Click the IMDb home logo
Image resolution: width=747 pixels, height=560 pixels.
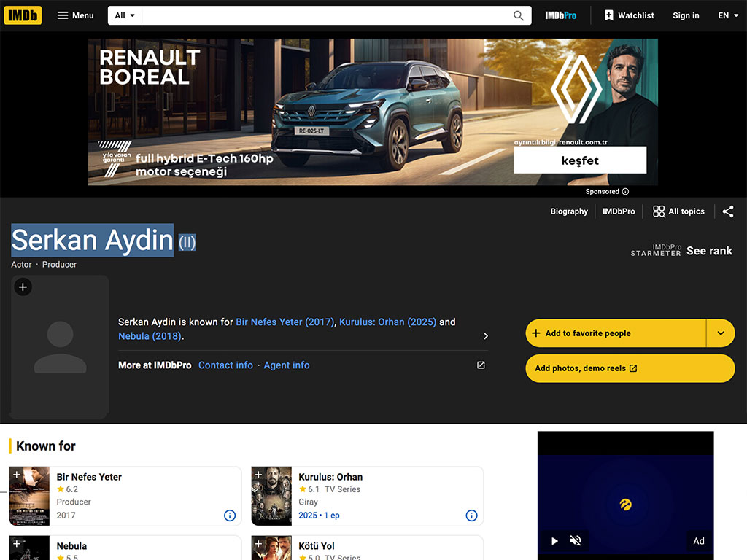[23, 15]
